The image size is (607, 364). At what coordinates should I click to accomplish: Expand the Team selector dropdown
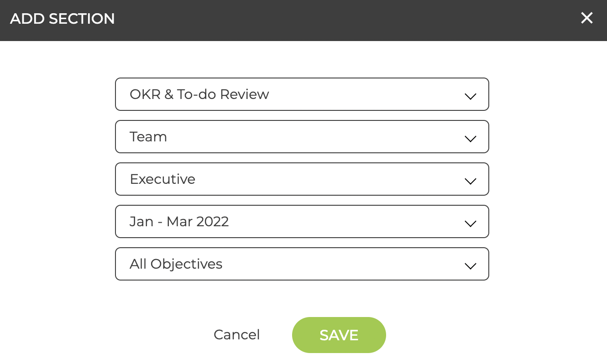click(x=302, y=136)
